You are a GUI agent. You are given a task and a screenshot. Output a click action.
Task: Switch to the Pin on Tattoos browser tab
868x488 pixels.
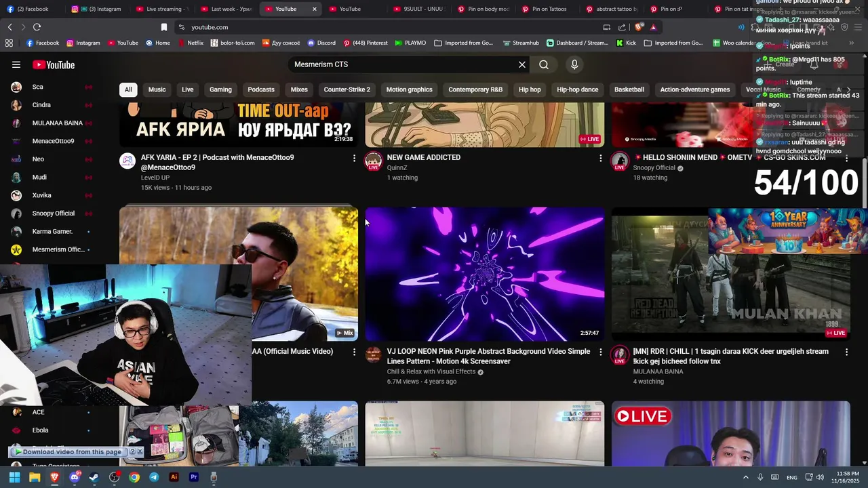(549, 9)
